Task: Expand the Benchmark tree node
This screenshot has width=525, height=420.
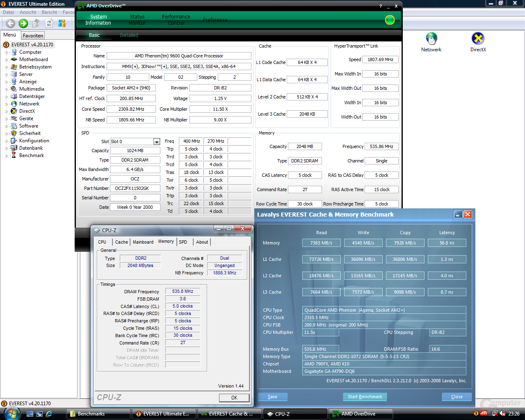Action: 7,156
